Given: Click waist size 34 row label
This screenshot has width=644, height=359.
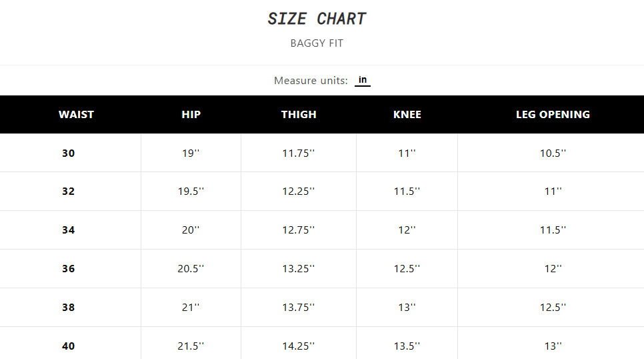Looking at the screenshot, I should [x=69, y=230].
